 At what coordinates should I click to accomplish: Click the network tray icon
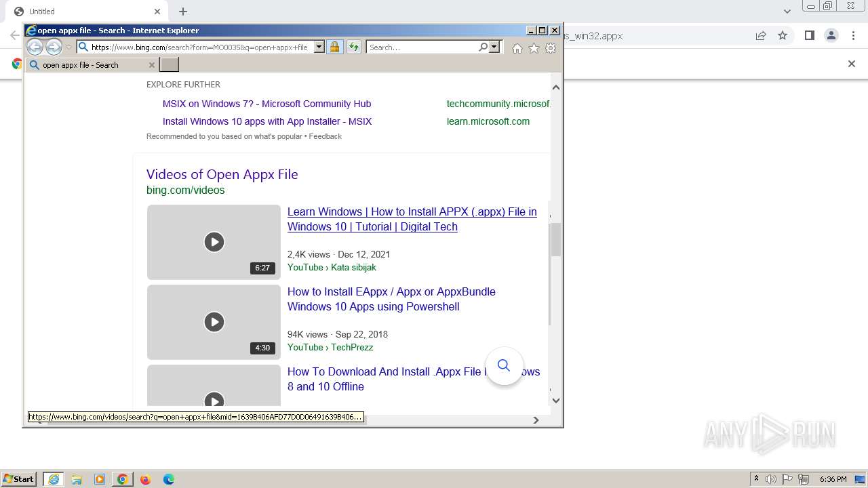(804, 479)
